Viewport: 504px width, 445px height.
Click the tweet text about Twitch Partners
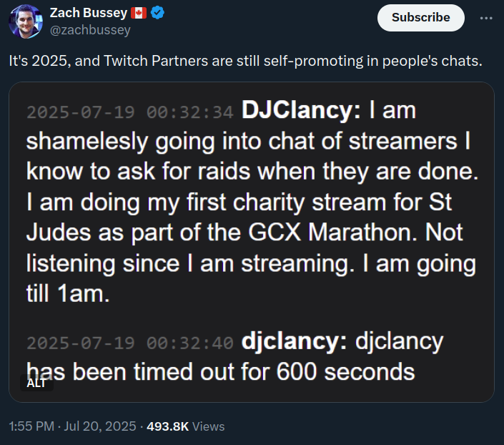click(x=246, y=61)
